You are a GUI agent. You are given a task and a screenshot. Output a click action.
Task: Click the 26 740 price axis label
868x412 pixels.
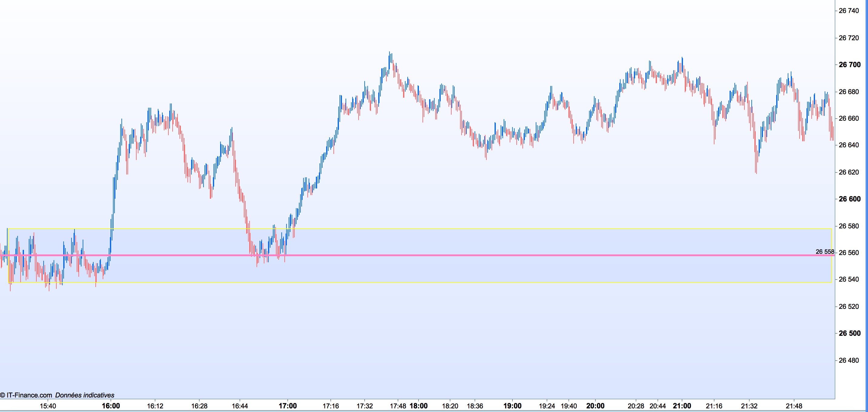click(x=848, y=11)
